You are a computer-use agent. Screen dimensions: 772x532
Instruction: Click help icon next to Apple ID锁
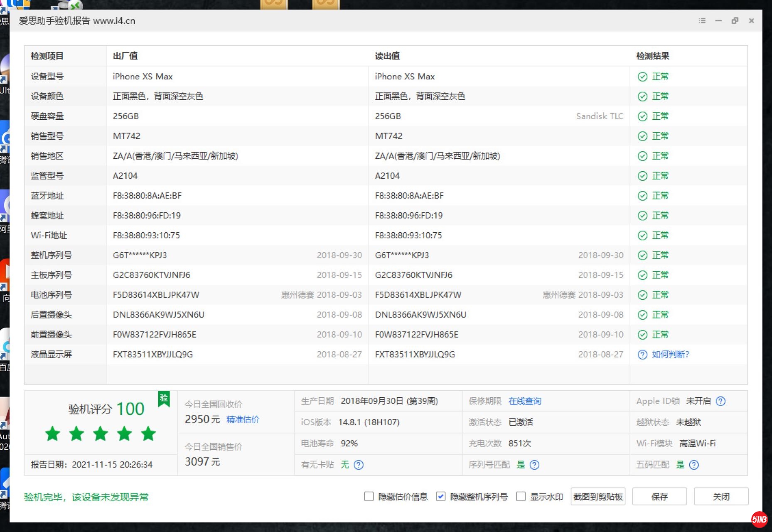(721, 401)
